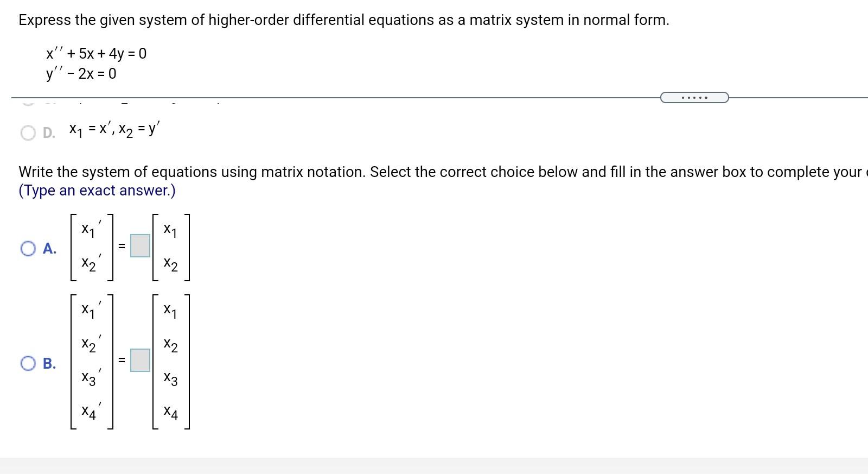Click the x1′ x2′ vector in option A
868x474 pixels.
pyautogui.click(x=92, y=248)
